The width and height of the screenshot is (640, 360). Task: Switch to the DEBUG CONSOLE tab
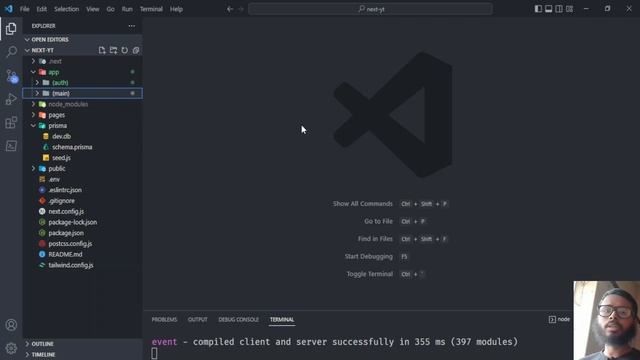238,319
